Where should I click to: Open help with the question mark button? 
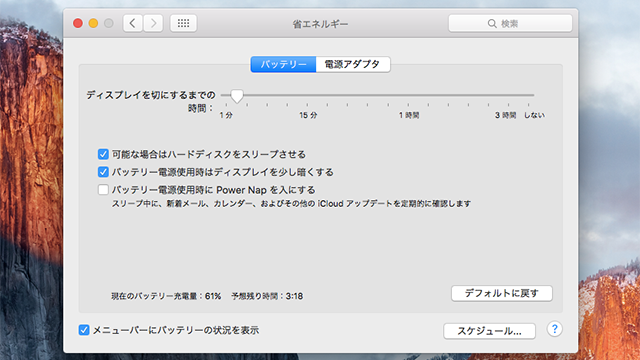pos(554,329)
